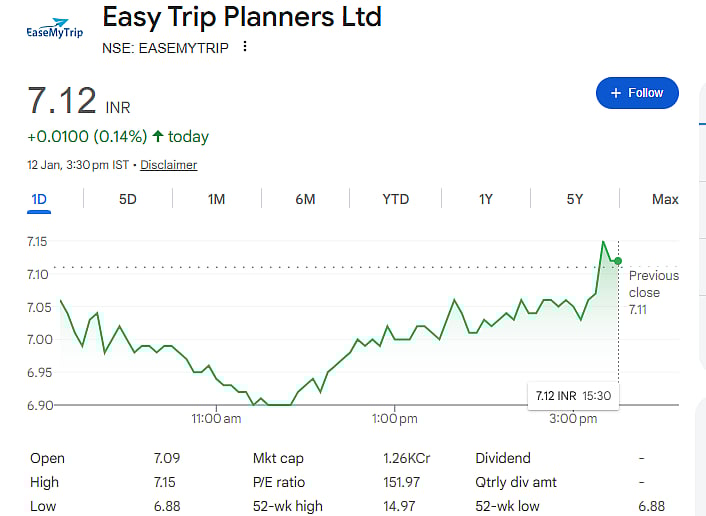Select the 1D chart range tab
The image size is (706, 516).
pos(39,199)
